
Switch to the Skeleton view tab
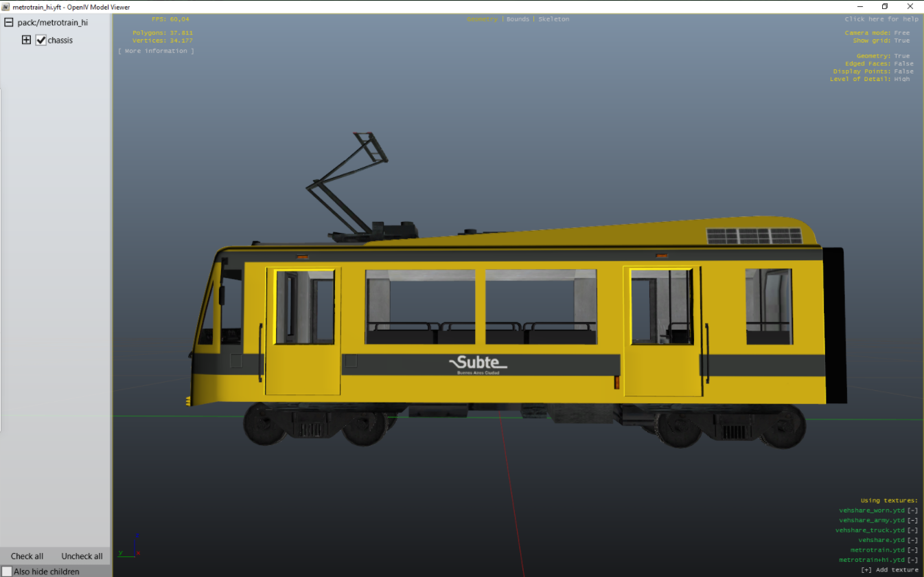[553, 19]
